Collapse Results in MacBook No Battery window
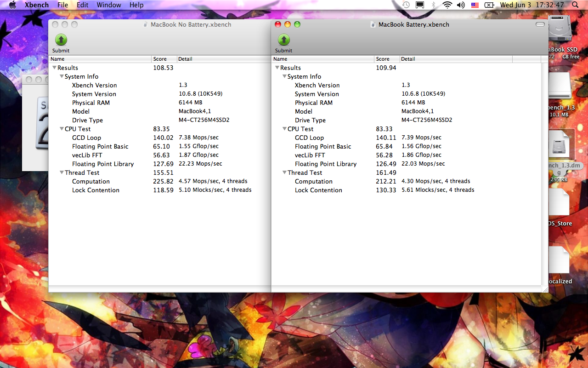 pyautogui.click(x=54, y=68)
